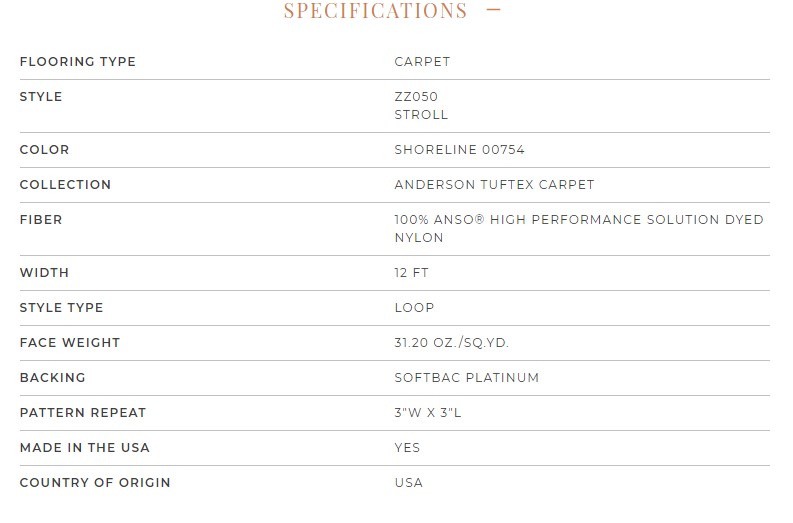This screenshot has height=523, width=793.
Task: Click the CARPET flooring type value
Action: tap(422, 62)
